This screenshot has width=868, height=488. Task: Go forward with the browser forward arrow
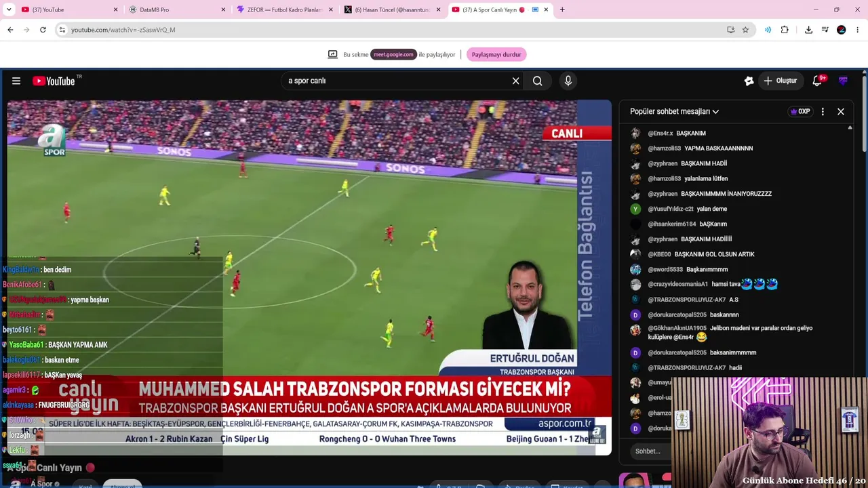point(26,30)
